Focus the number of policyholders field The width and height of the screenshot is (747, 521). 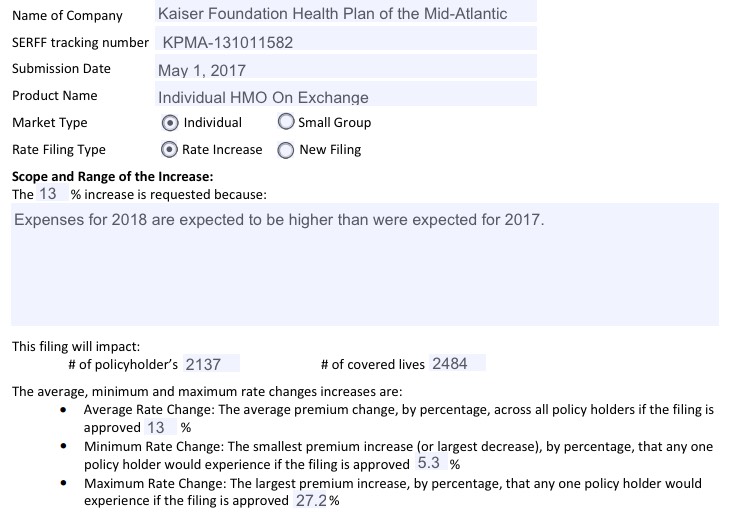(x=210, y=364)
